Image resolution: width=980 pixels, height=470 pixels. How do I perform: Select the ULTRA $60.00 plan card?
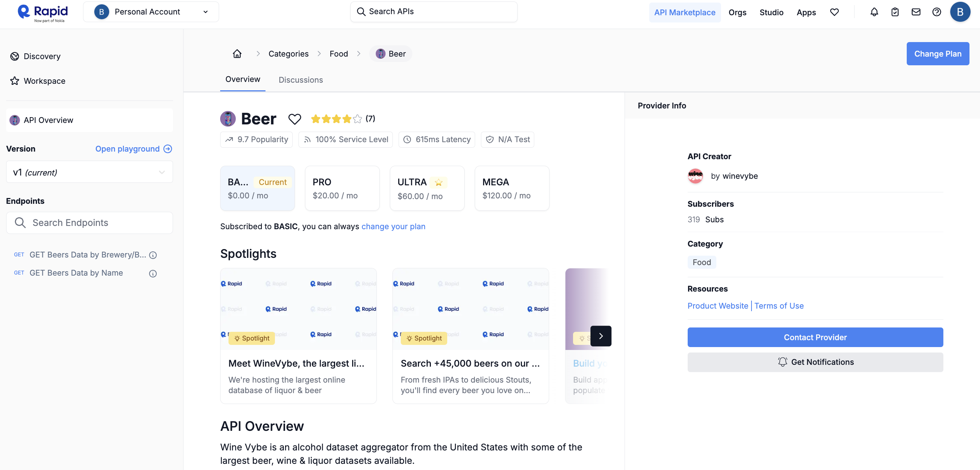(427, 188)
